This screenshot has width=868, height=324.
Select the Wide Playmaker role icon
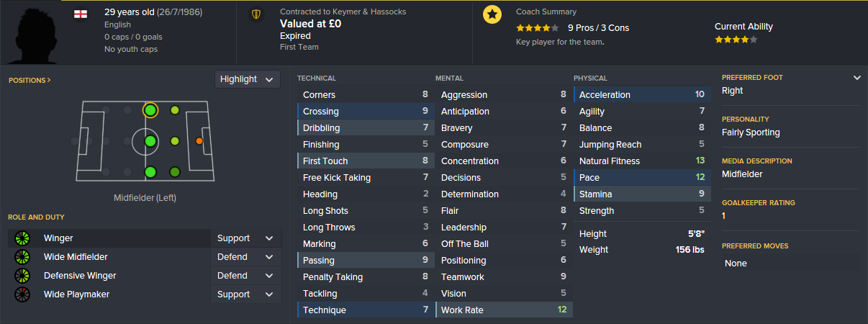tap(22, 294)
